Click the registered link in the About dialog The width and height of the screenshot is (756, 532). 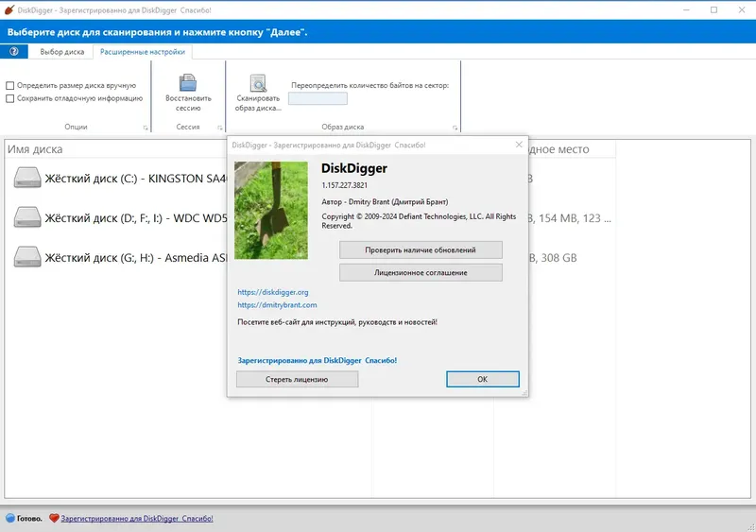coord(318,360)
